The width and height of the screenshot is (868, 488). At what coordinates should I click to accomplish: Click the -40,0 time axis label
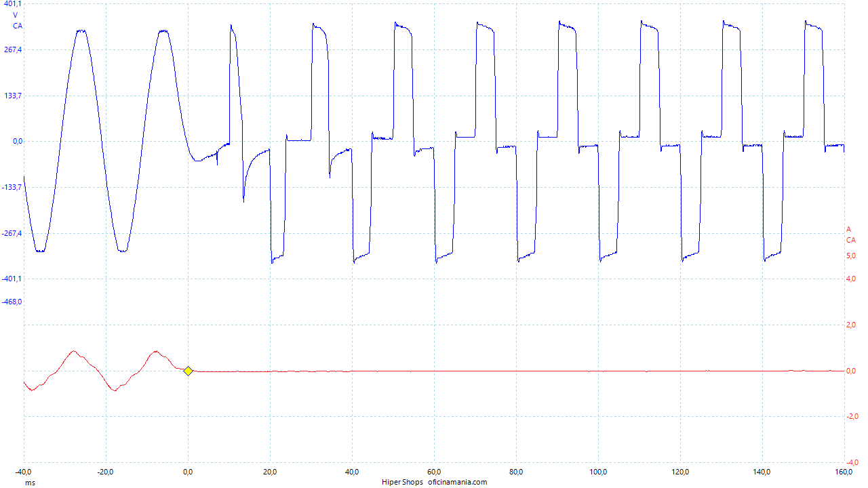pyautogui.click(x=24, y=472)
